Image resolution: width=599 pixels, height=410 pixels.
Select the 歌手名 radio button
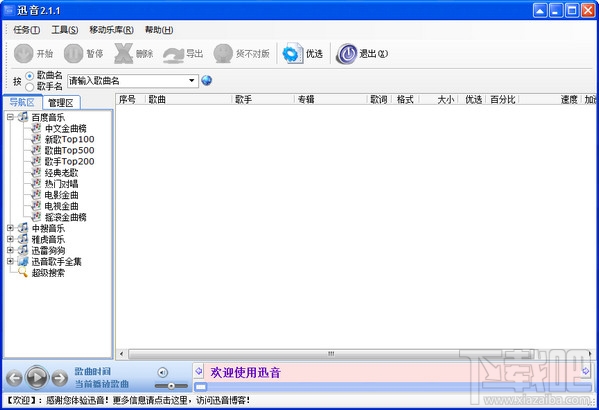[x=29, y=87]
